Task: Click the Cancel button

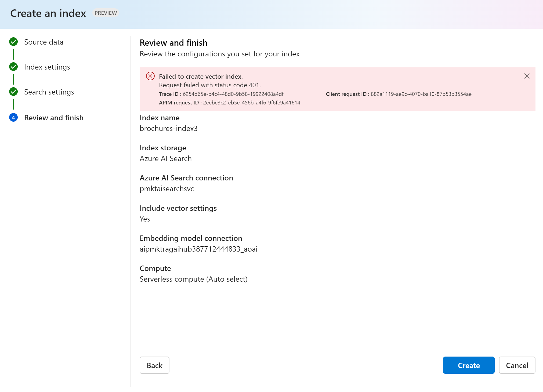Action: [517, 365]
